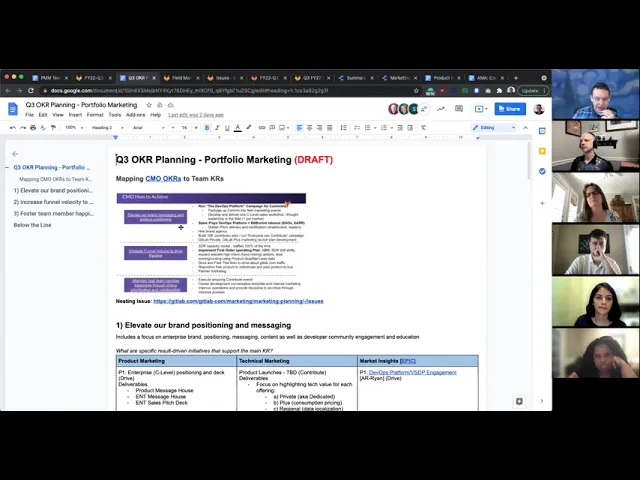Open the File menu
The image size is (640, 480).
tap(29, 115)
